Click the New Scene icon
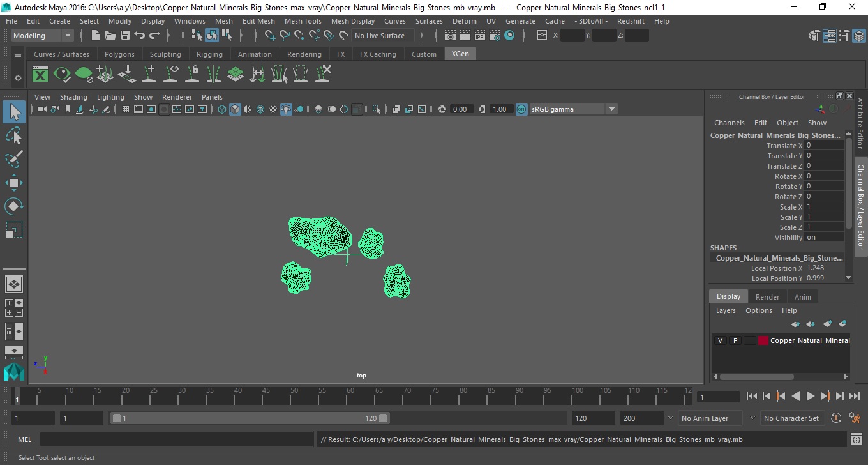 tap(96, 36)
